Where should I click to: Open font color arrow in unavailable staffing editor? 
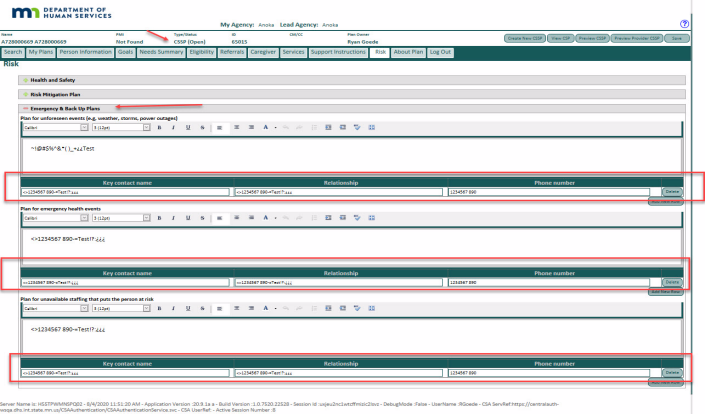click(x=275, y=308)
